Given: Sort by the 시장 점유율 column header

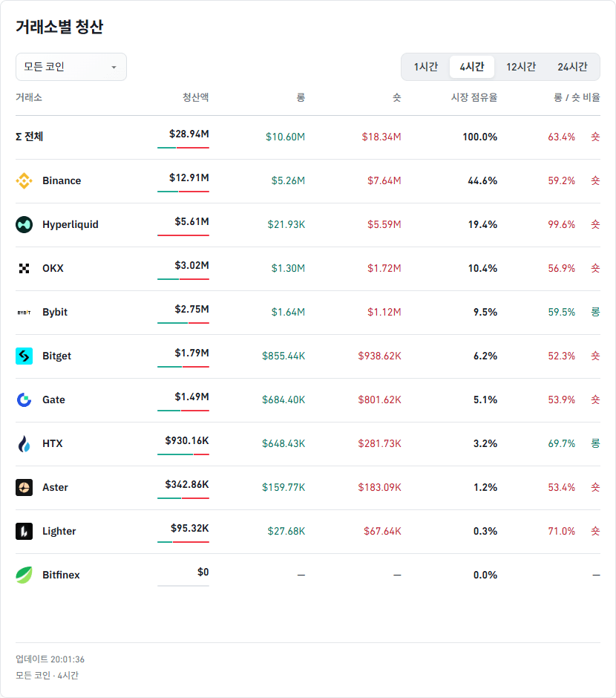Looking at the screenshot, I should pos(474,97).
